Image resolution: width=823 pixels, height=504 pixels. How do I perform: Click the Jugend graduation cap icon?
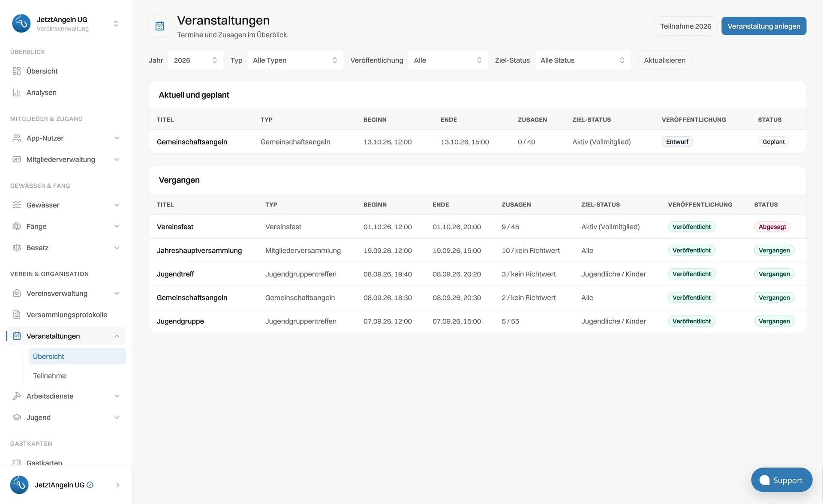point(17,417)
